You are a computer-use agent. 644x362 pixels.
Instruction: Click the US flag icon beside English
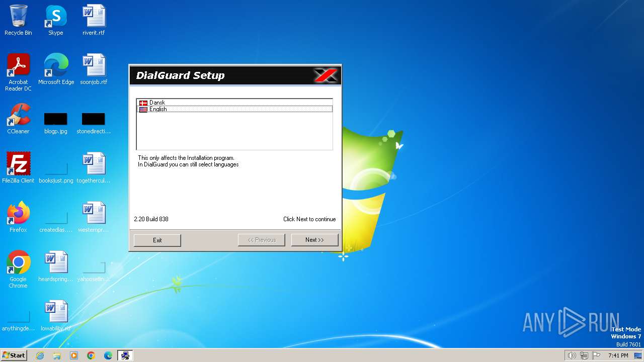pos(143,109)
